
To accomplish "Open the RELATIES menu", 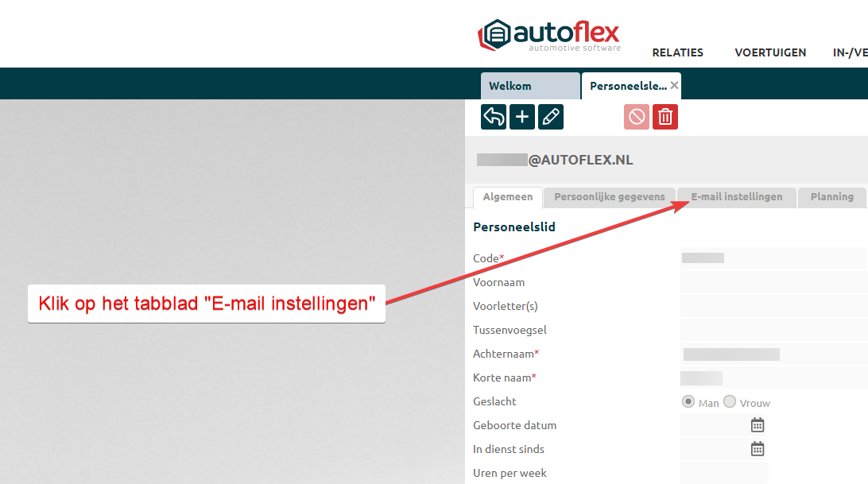I will (x=677, y=52).
